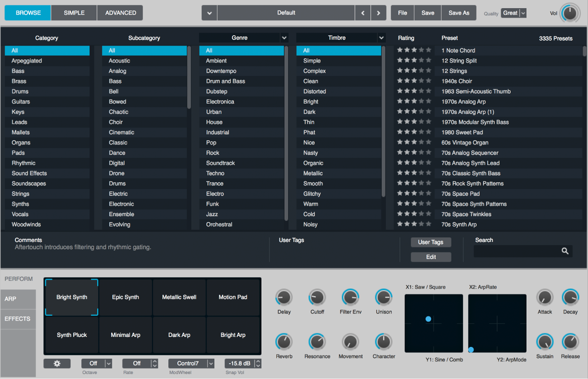Click the Release knob
Image resolution: width=588 pixels, height=379 pixels.
tap(570, 342)
